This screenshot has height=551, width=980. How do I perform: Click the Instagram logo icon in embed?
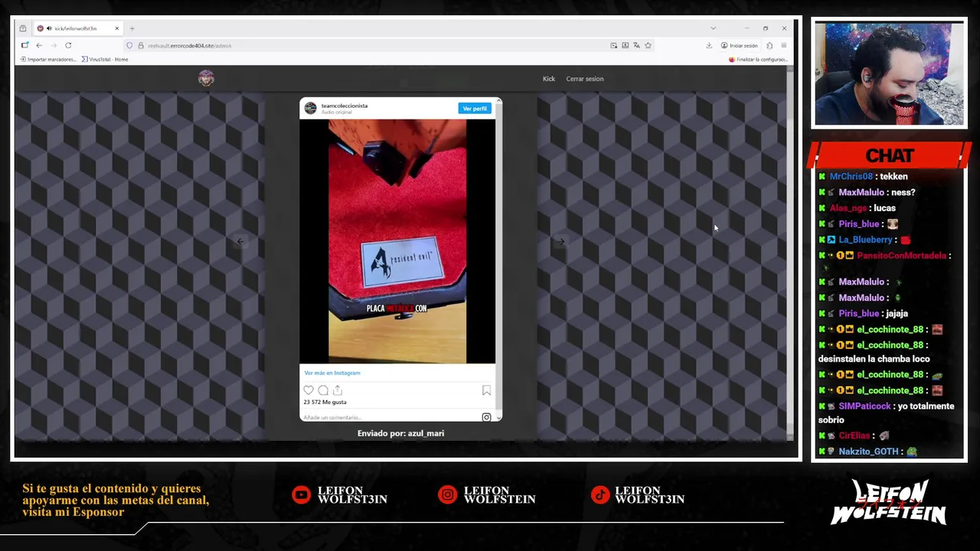coord(486,417)
